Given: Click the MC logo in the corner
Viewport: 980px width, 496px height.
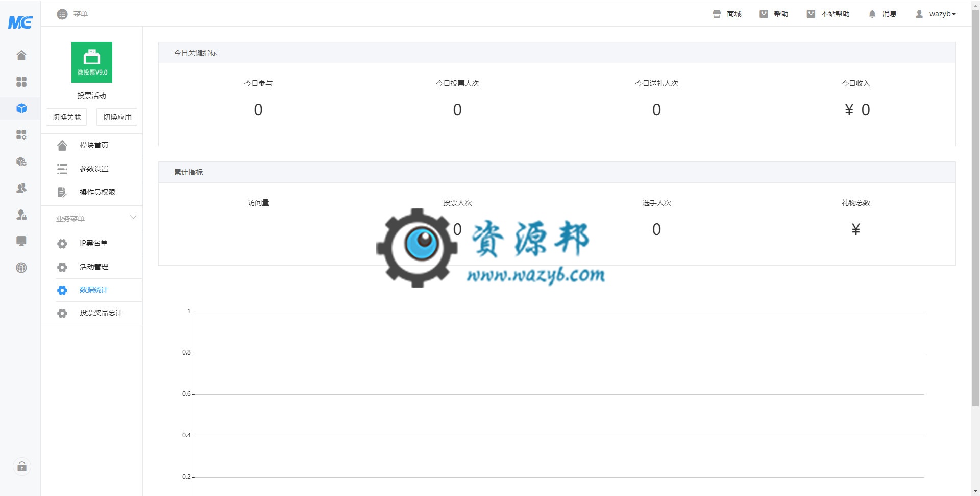Looking at the screenshot, I should (20, 22).
